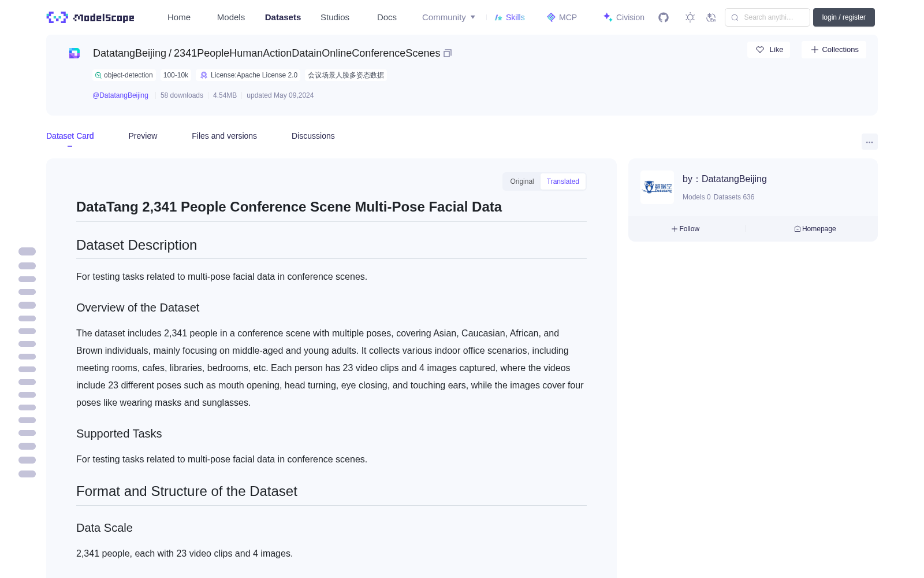Click Models 0 count in sidebar

pyautogui.click(x=696, y=197)
